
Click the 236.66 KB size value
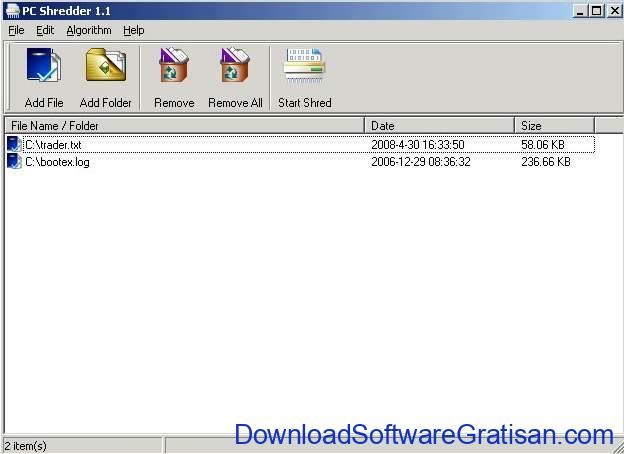pos(546,162)
